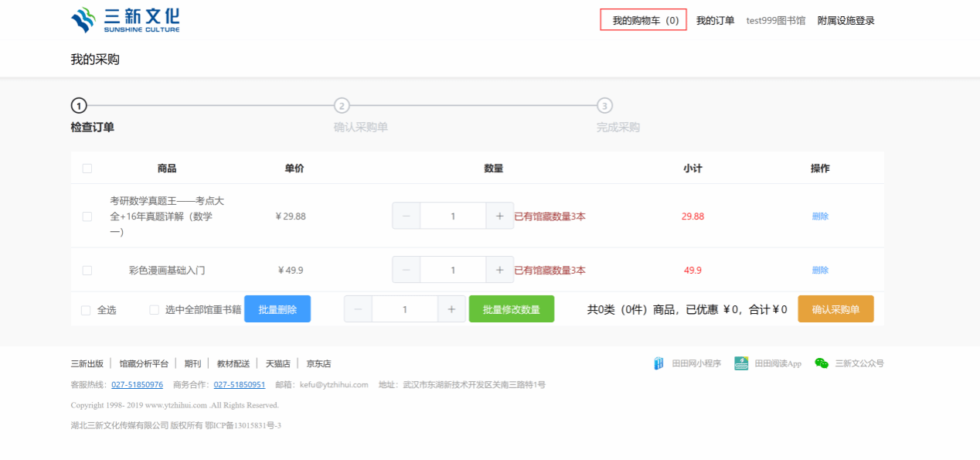Select the 考研数学真题王 row checkbox

[87, 216]
